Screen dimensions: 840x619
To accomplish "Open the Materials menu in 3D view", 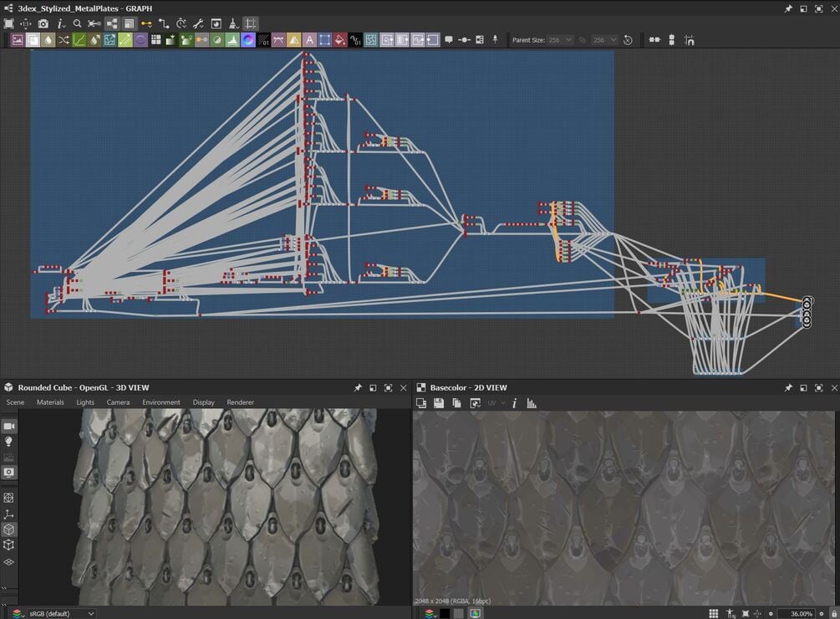I will [x=50, y=402].
